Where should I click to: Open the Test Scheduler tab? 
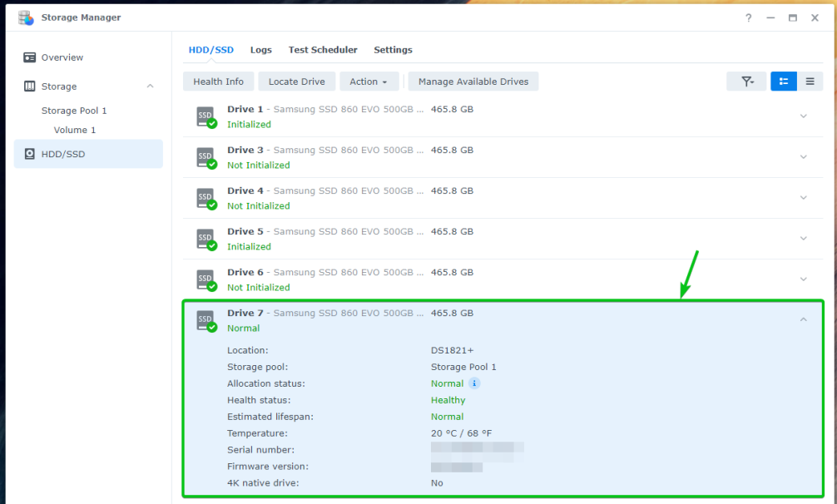(323, 50)
